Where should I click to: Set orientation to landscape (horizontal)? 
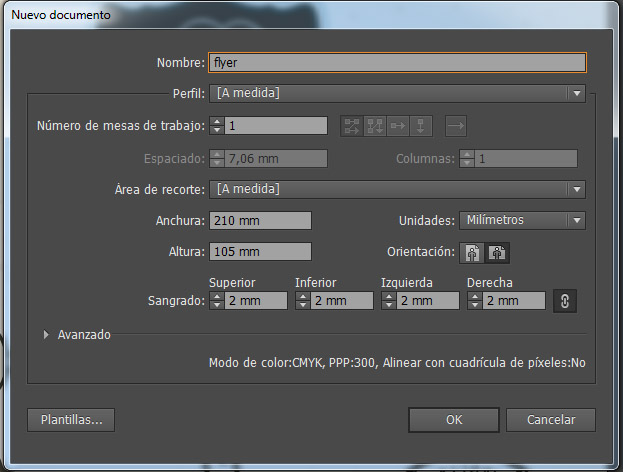coord(497,253)
